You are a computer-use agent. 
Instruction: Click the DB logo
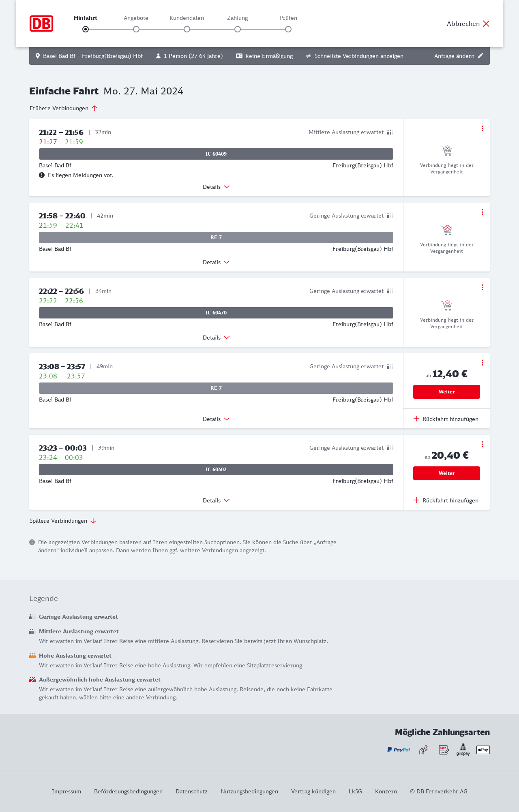(x=41, y=24)
